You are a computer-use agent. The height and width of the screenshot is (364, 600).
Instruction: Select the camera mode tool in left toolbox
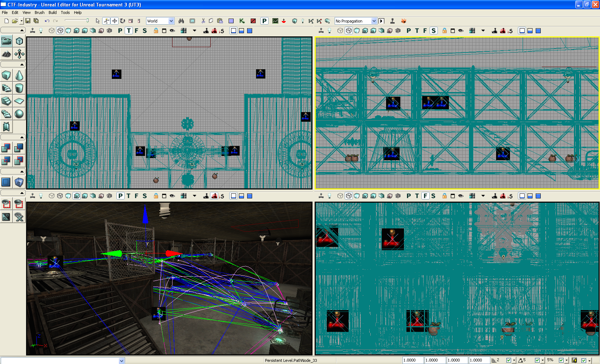pyautogui.click(x=6, y=41)
